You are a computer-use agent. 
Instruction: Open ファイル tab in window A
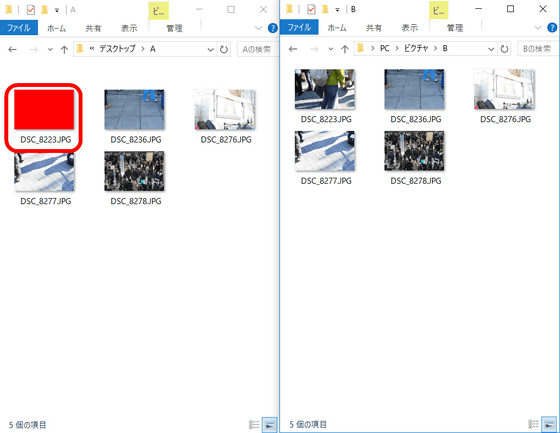click(19, 28)
